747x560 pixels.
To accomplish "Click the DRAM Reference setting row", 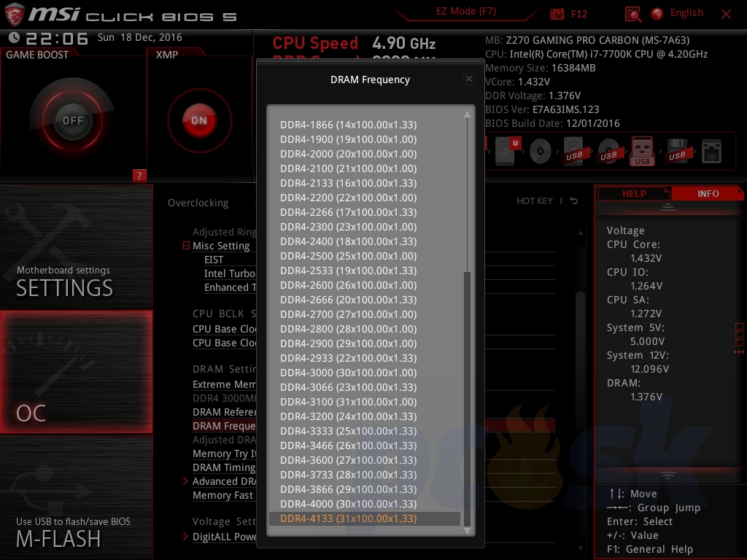I will click(x=224, y=412).
